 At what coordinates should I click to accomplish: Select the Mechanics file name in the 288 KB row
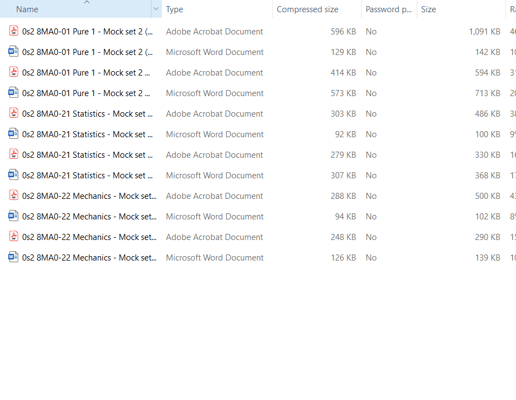click(x=89, y=196)
